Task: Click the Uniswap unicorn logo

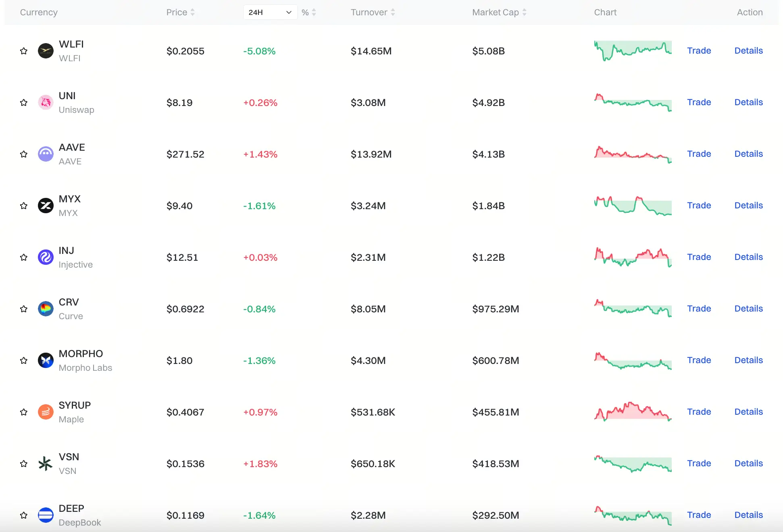Action: (46, 102)
